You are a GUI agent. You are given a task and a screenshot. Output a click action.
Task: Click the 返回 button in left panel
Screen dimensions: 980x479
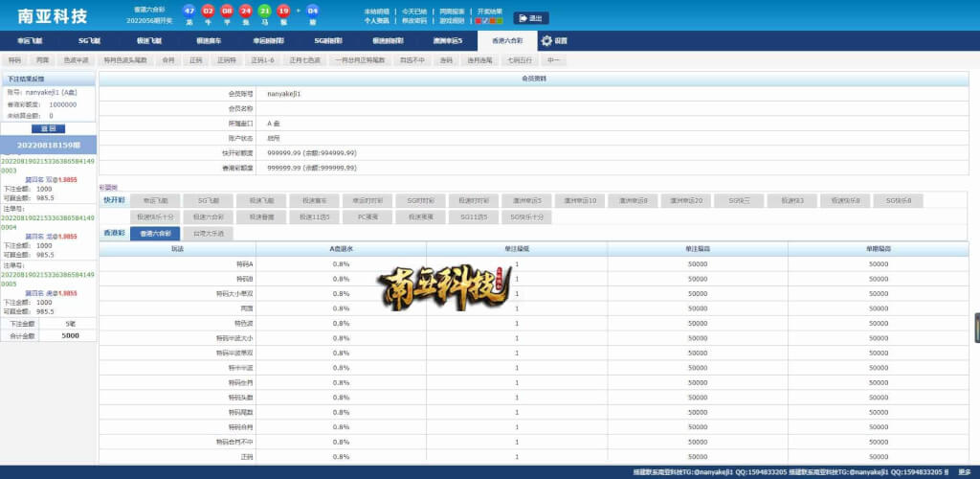click(x=48, y=128)
